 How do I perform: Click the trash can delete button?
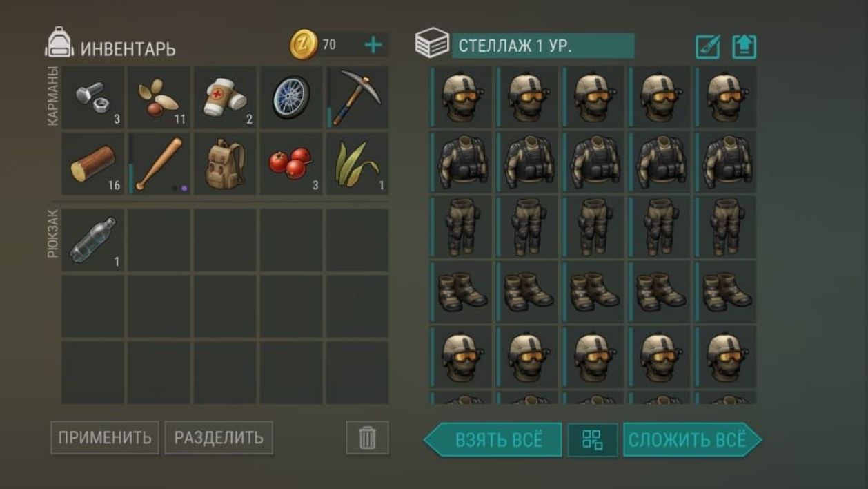367,438
